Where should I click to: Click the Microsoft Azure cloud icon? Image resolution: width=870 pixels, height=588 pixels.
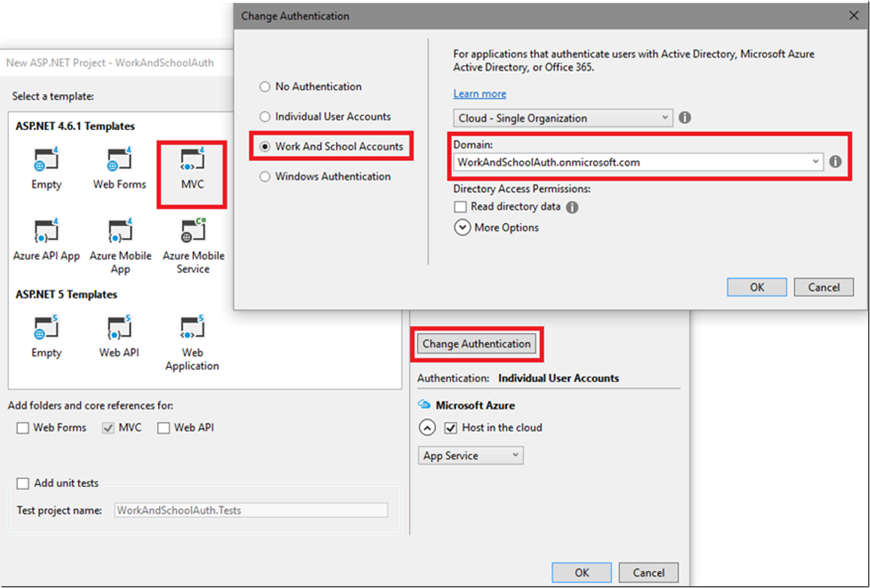tap(424, 405)
